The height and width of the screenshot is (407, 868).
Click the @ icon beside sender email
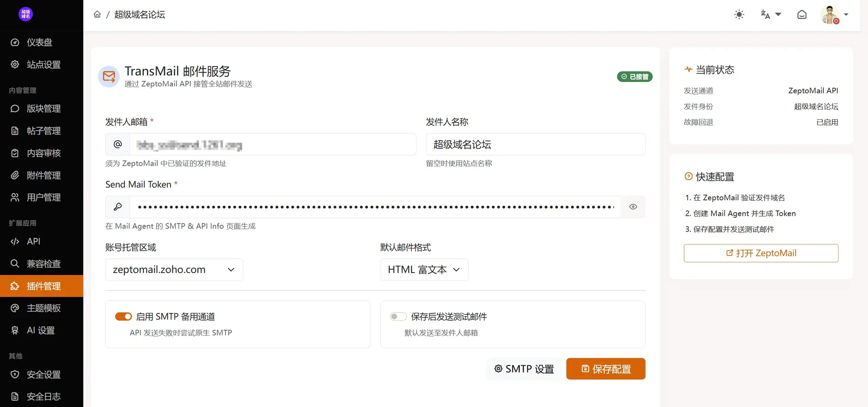click(118, 144)
